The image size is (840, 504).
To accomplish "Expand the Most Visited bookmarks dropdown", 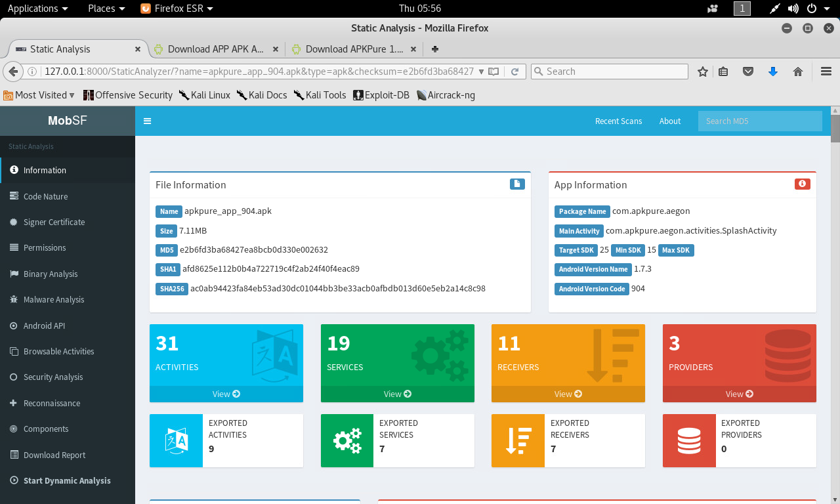I will [39, 95].
